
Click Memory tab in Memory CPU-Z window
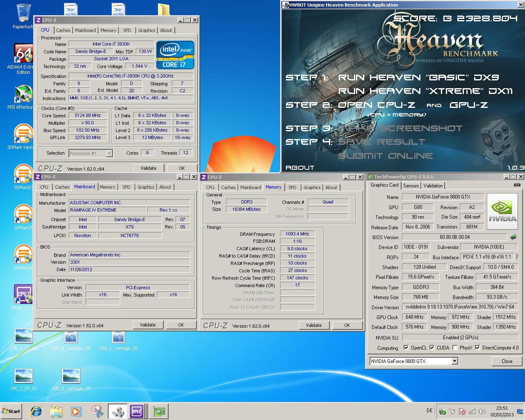pyautogui.click(x=274, y=187)
